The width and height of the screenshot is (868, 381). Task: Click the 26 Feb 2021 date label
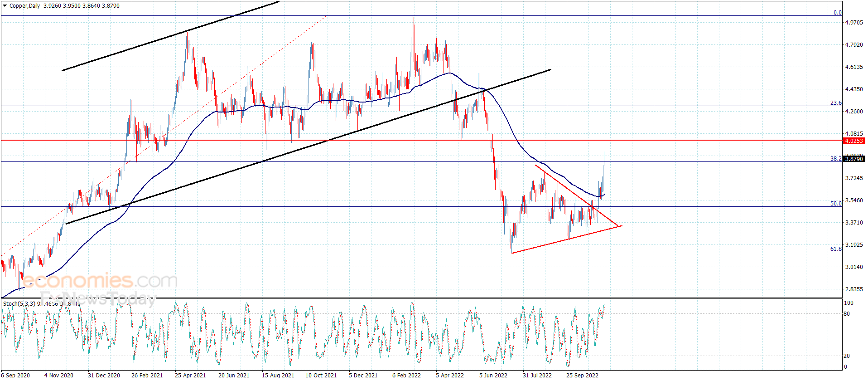tap(147, 376)
